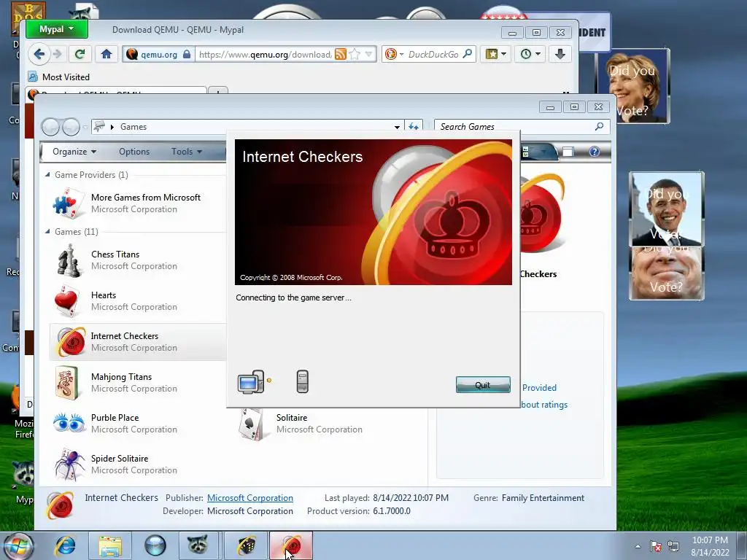This screenshot has width=747, height=560.
Task: Open the DuckDuckGo search engine dropdown
Action: point(395,54)
